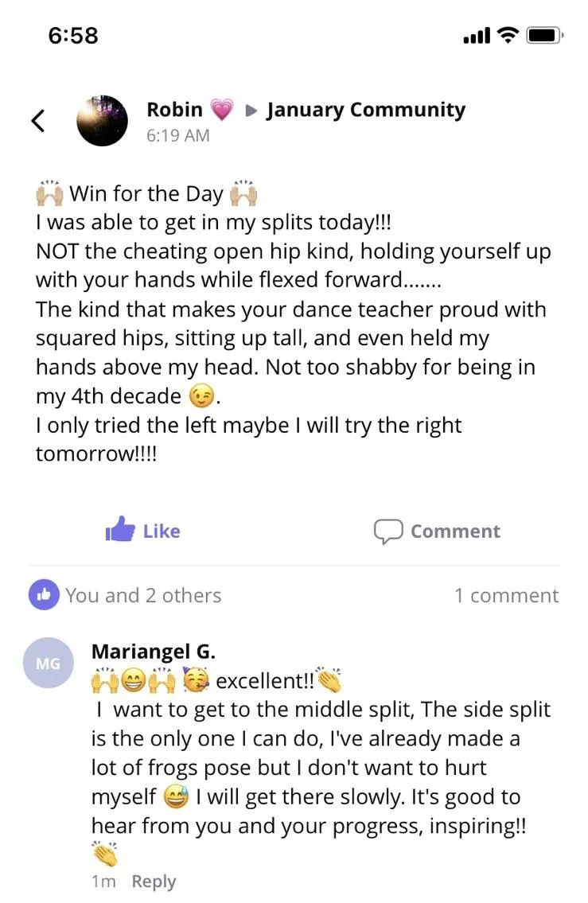This screenshot has width=588, height=903.
Task: Tap the speech bubble Comment icon
Action: [387, 531]
